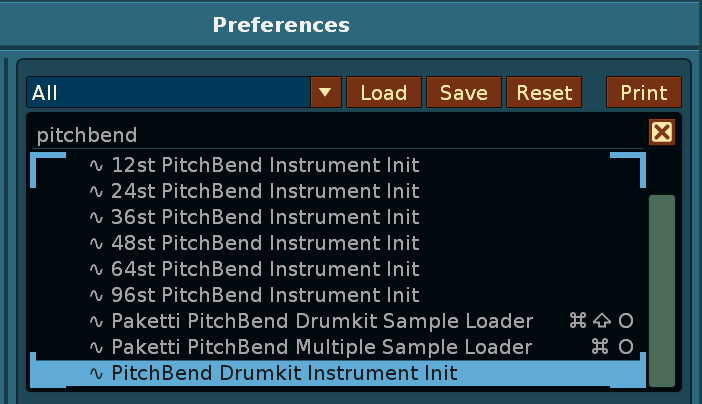Pick 96st PitchBend Instrument Init
702x404 pixels.
[265, 295]
